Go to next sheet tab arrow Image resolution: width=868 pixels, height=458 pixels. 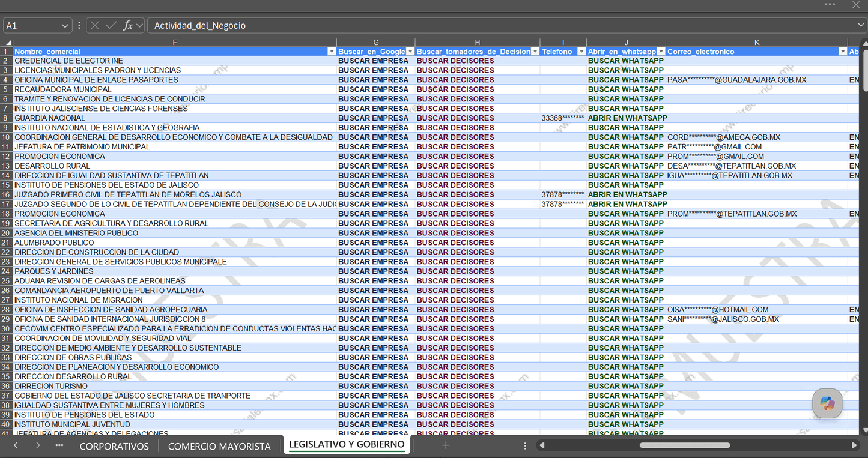click(37, 445)
